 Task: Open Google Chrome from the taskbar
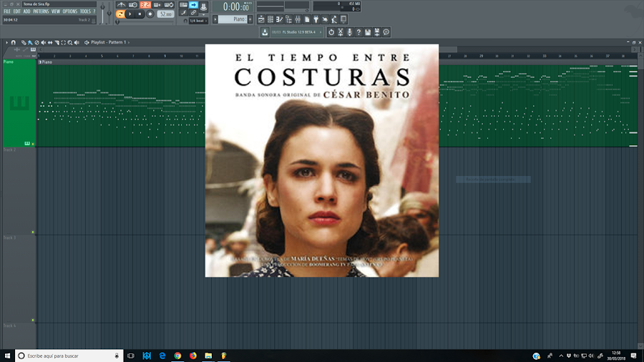pos(177,356)
